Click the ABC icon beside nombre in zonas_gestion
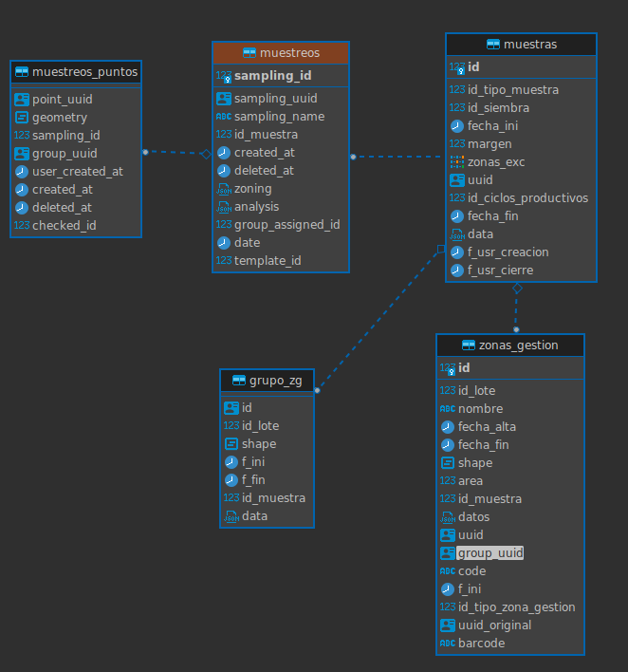Screen dimensions: 628x672 [448, 409]
